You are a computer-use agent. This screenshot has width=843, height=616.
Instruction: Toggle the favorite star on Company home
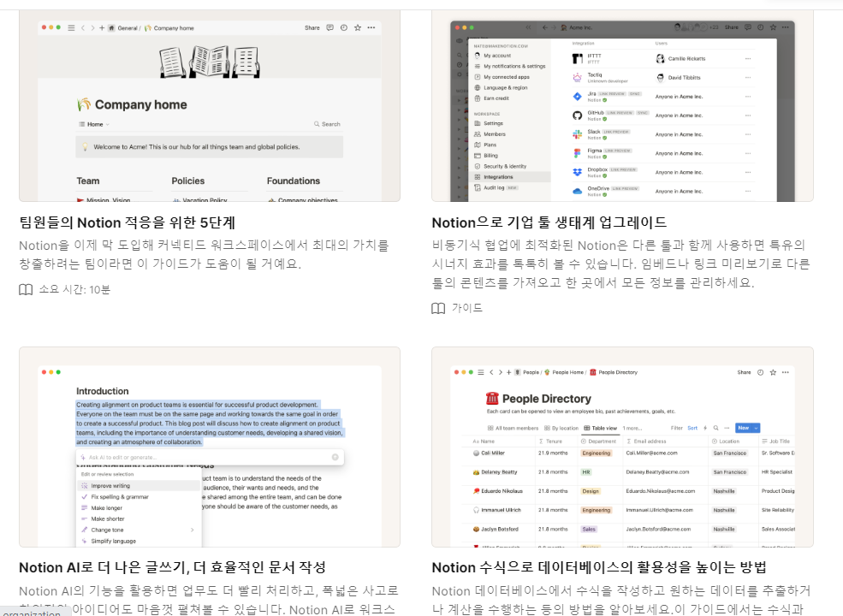[358, 27]
